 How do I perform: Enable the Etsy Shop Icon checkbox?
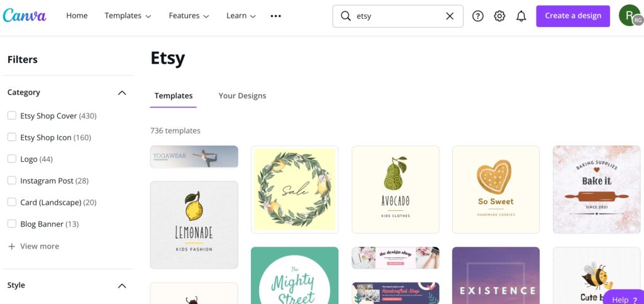click(12, 137)
